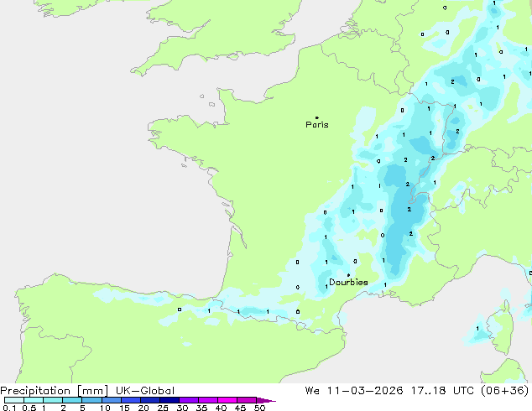Click the '(06+36)' forecast run label

tap(505, 391)
